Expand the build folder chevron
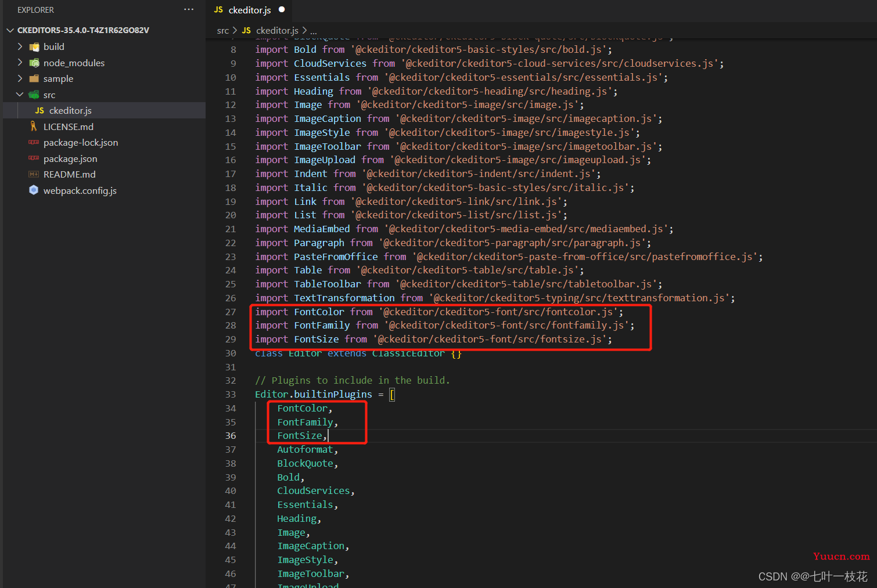The image size is (877, 588). (20, 46)
